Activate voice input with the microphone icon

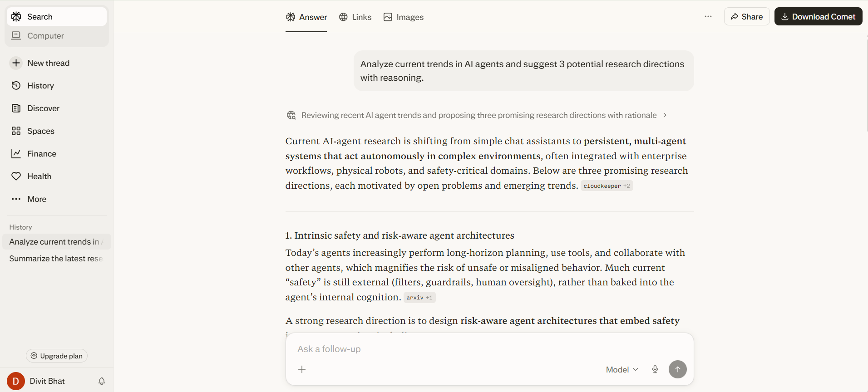point(655,369)
